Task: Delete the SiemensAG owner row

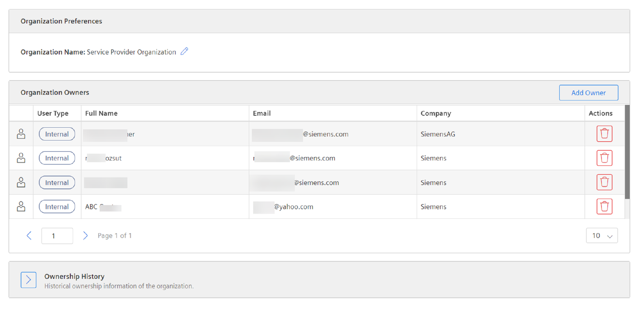Action: 604,134
